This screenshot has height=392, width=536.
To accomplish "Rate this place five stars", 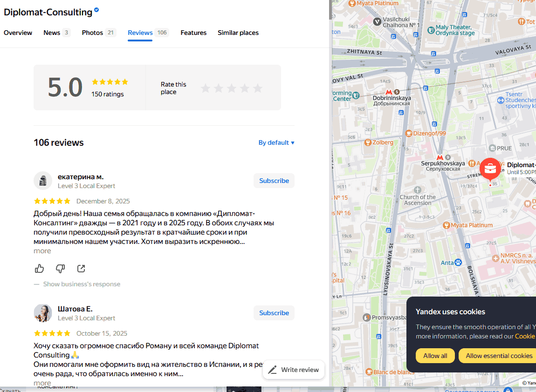I will tap(258, 88).
